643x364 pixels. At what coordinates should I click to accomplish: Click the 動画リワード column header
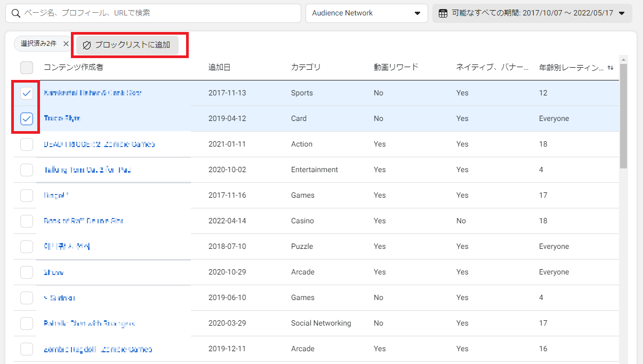pyautogui.click(x=396, y=67)
